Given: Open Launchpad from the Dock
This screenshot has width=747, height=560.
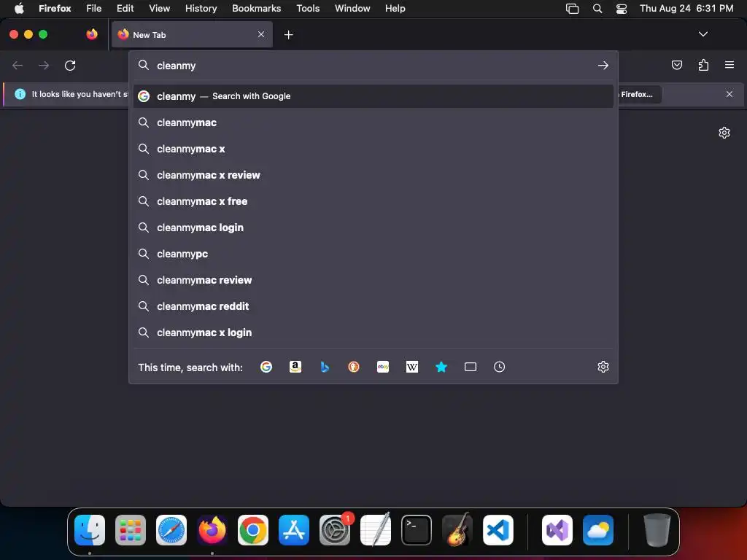Looking at the screenshot, I should click(x=131, y=530).
